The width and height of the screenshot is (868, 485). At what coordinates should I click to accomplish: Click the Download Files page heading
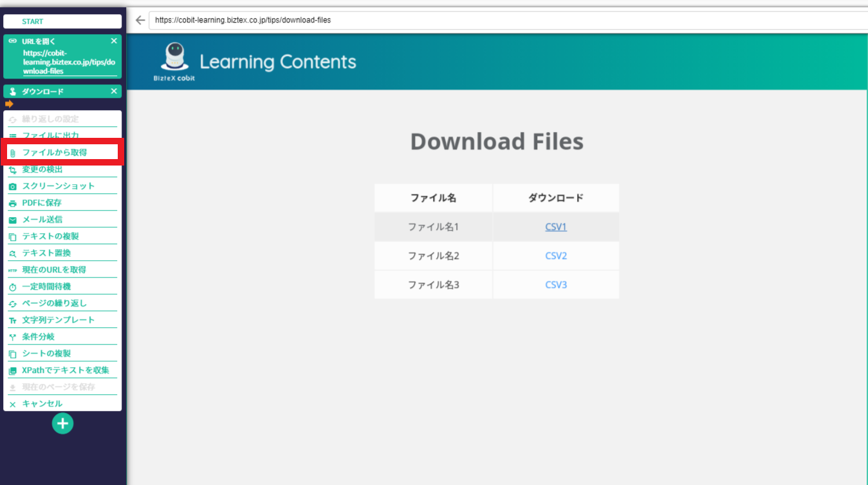click(497, 142)
